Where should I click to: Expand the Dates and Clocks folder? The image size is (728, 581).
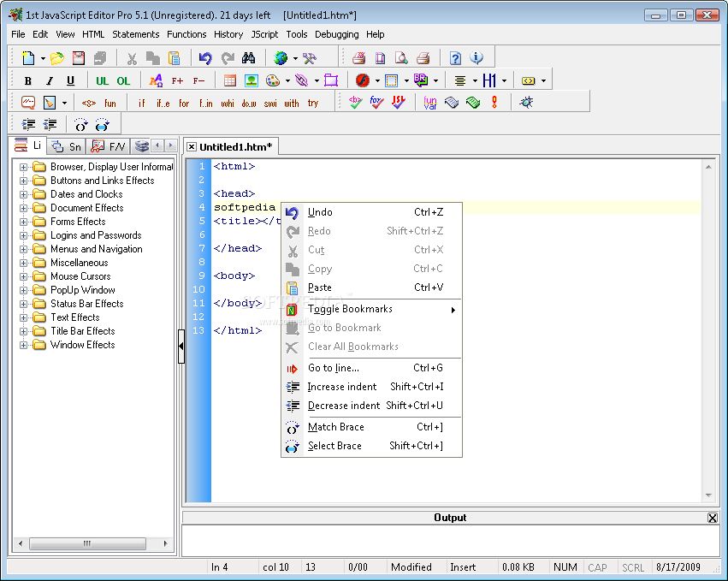(x=24, y=194)
